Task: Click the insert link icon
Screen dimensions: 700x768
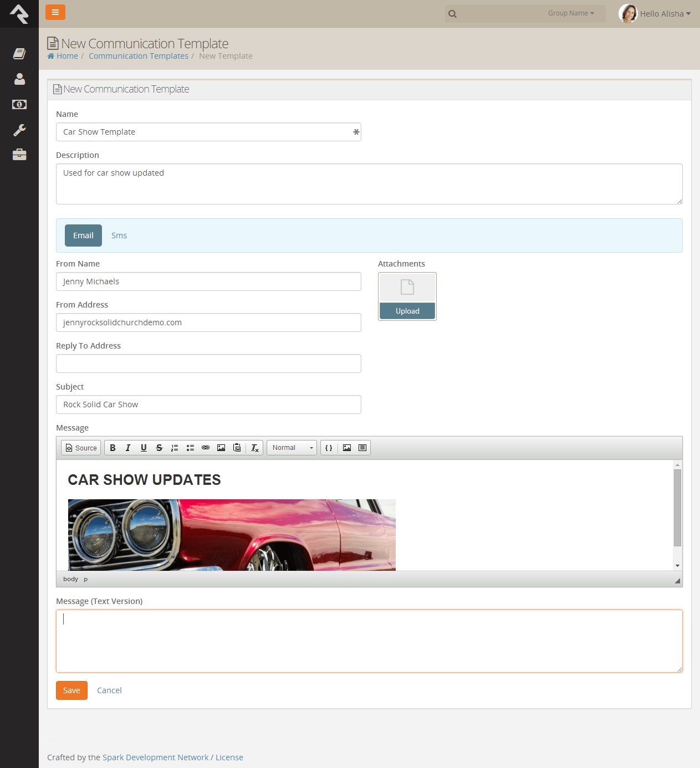Action: [206, 448]
